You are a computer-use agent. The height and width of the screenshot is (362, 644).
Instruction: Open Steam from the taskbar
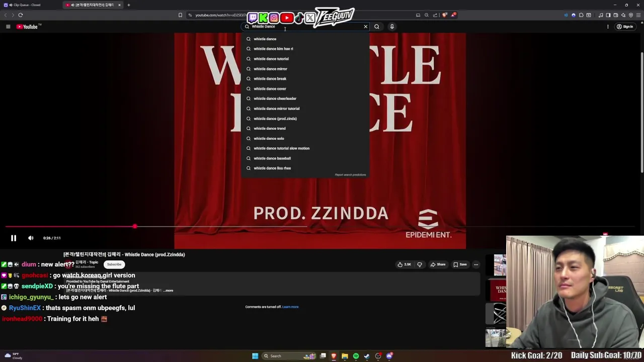(367, 356)
